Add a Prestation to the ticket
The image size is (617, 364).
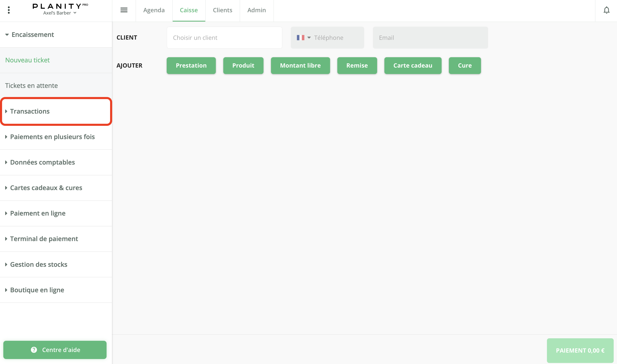tap(191, 66)
